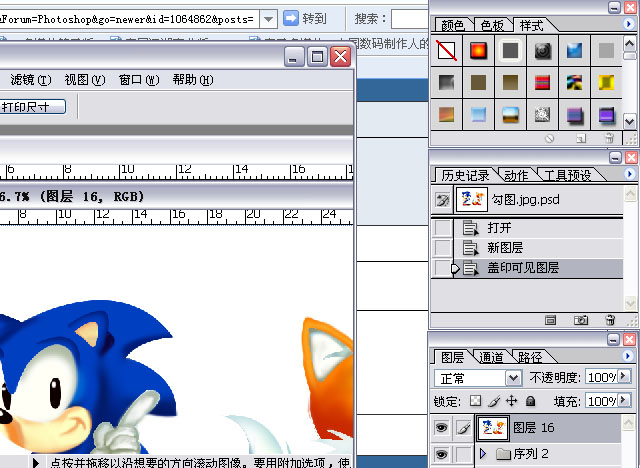The image size is (640, 468).
Task: Apply the sky landscape style swatch
Action: click(x=510, y=115)
